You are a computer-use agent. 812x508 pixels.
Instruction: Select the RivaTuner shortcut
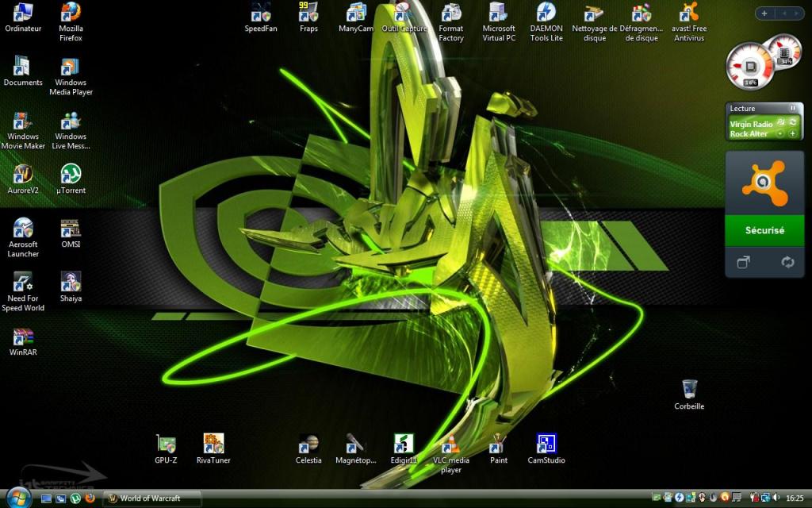click(x=213, y=449)
